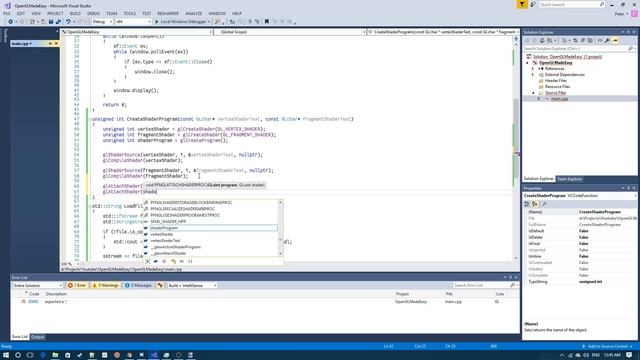This screenshot has width=640, height=360.
Task: Select Header Files folder in Solution Explorer
Action: 556,81
